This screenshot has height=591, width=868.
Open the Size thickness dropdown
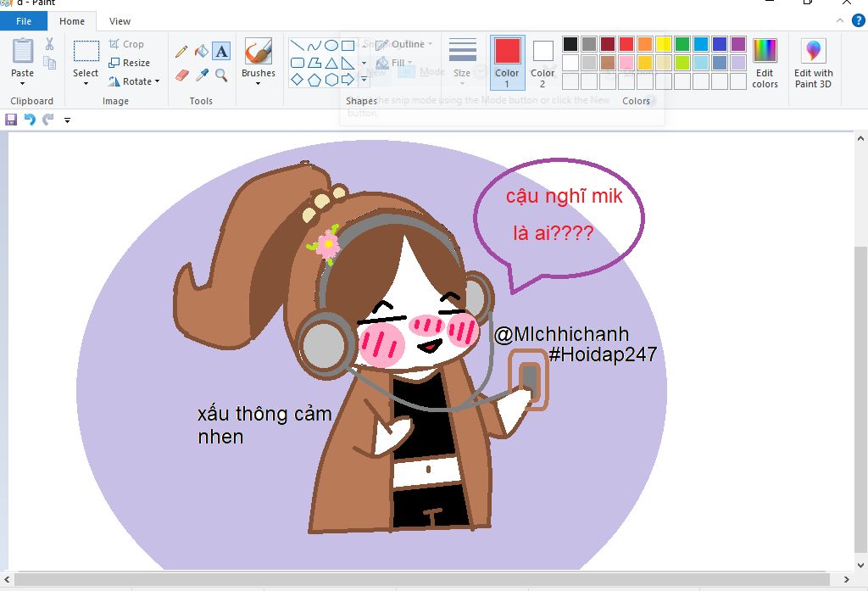tap(462, 63)
